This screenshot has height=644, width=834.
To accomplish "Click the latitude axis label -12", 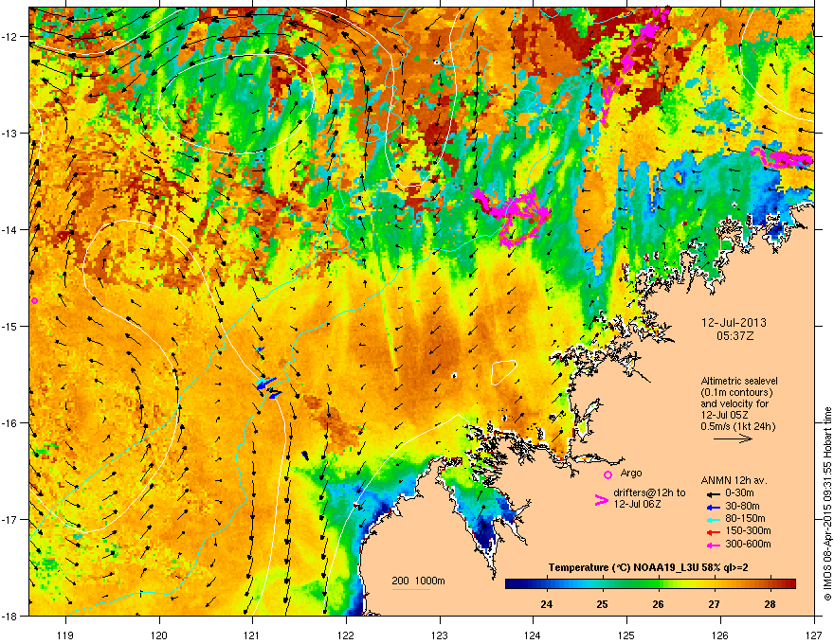I will click(10, 37).
